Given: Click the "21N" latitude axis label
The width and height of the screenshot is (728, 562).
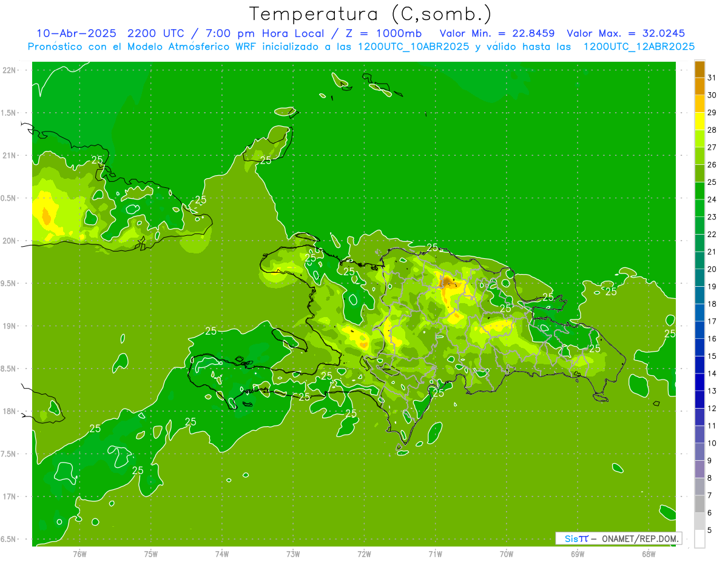Looking at the screenshot, I should pos(10,155).
